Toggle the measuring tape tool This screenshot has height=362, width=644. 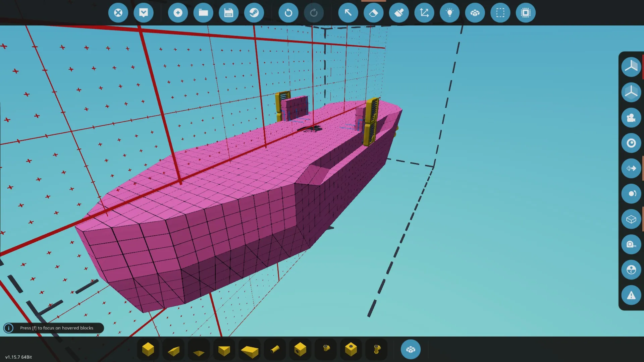coord(631,244)
